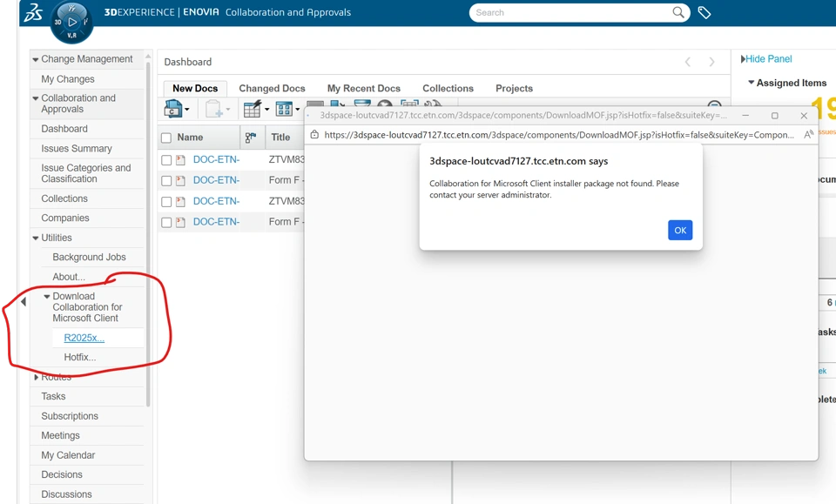Click the Hotfix... download entry
Viewport: 836px width, 504px height.
[x=80, y=358]
